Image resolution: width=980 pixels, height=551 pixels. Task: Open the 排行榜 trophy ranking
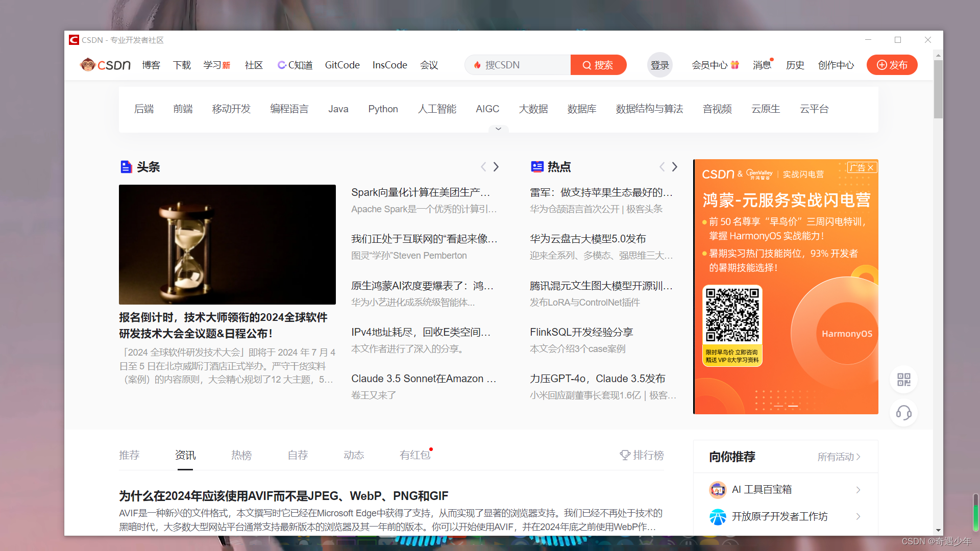(x=642, y=455)
